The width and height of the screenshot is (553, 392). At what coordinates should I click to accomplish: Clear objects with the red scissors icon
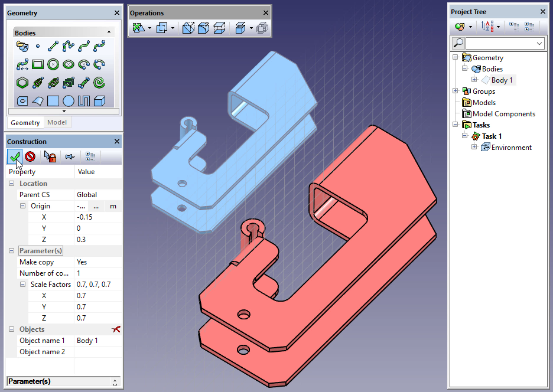tap(116, 329)
